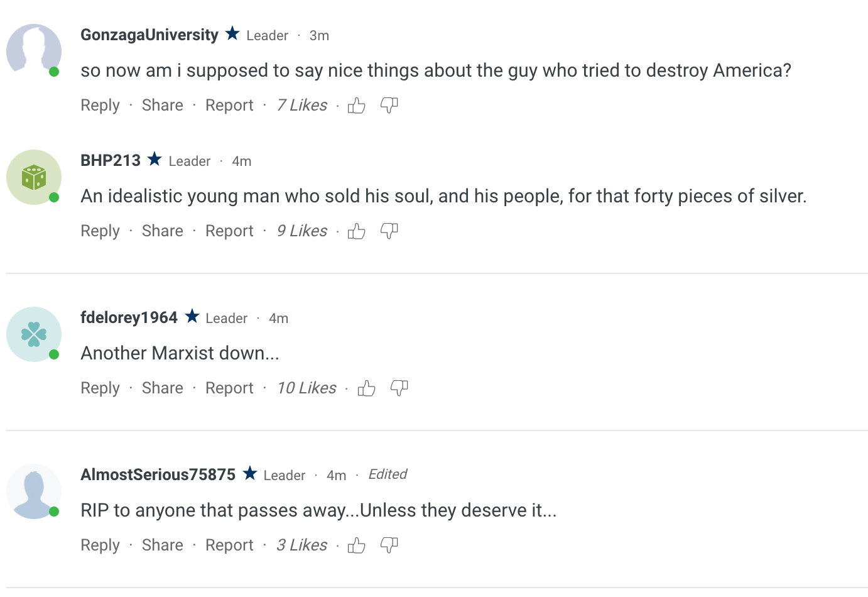View AlmostSerious75875's username profile
This screenshot has width=868, height=597.
(158, 474)
